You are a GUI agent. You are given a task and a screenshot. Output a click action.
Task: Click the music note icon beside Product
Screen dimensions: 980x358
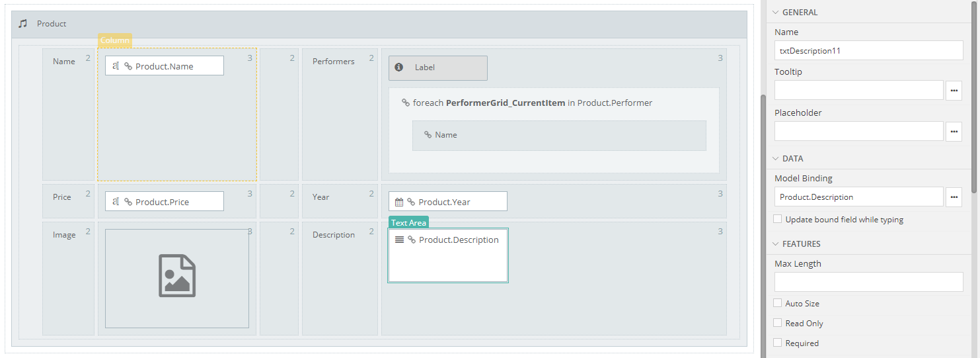[x=23, y=24]
